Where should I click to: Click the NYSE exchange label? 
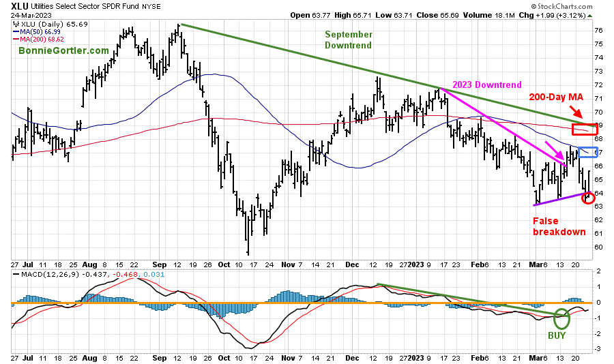[150, 6]
